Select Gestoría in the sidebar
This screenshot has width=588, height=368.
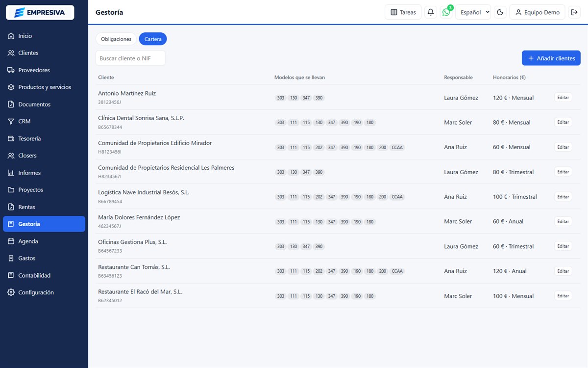click(44, 224)
